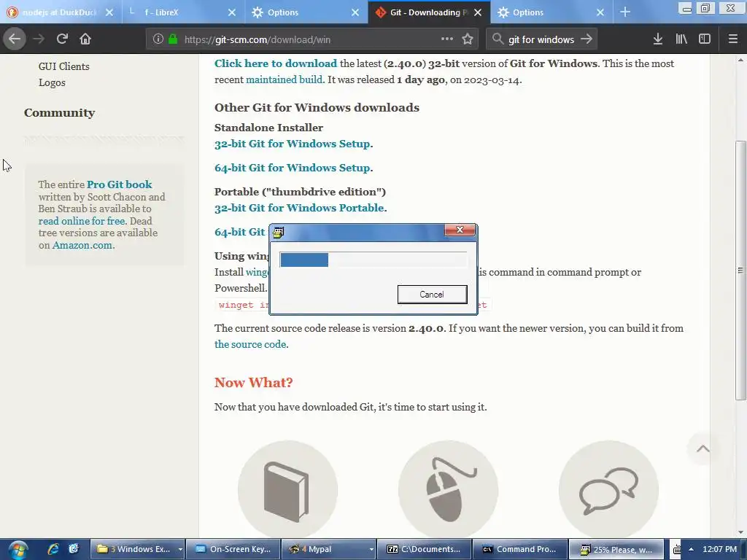Open the Amazon.com link
This screenshot has height=560, width=747.
pos(82,245)
